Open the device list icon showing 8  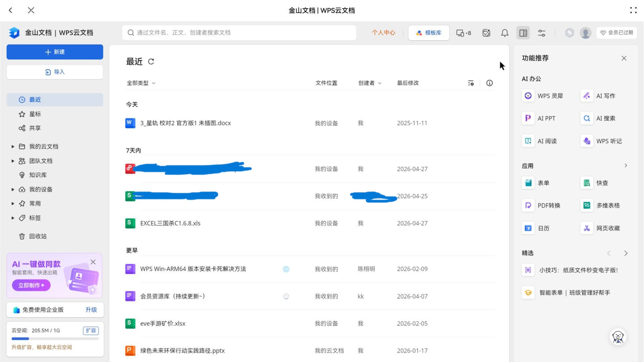click(464, 33)
